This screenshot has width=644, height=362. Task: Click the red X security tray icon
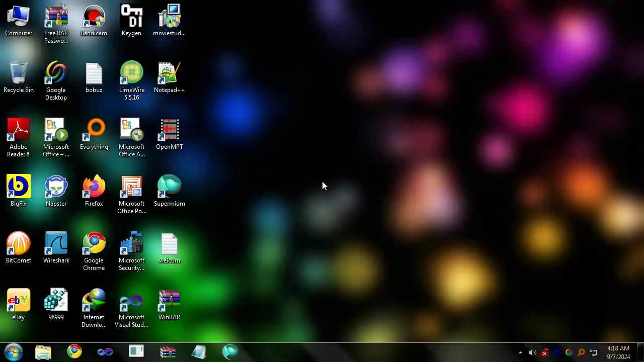tap(544, 352)
